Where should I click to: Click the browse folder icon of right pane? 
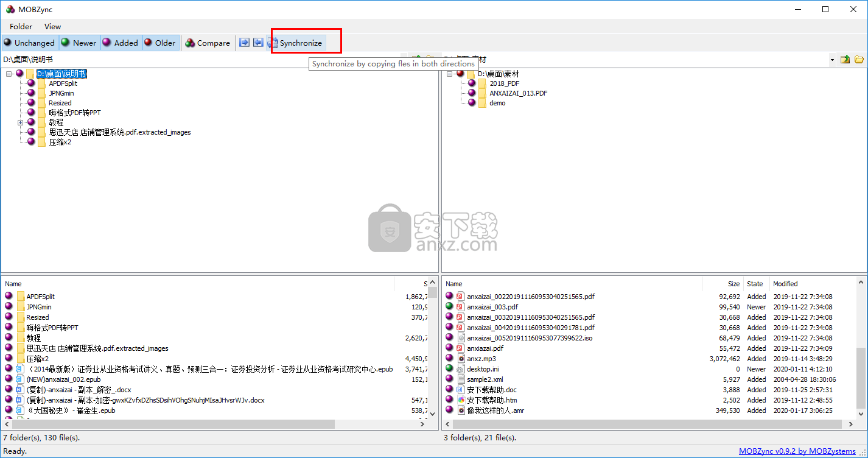click(x=859, y=60)
